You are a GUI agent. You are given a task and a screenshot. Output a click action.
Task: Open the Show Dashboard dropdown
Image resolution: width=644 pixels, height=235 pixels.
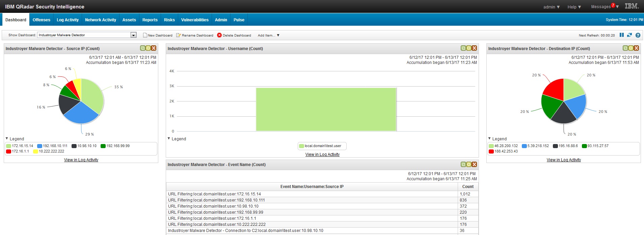(x=133, y=35)
